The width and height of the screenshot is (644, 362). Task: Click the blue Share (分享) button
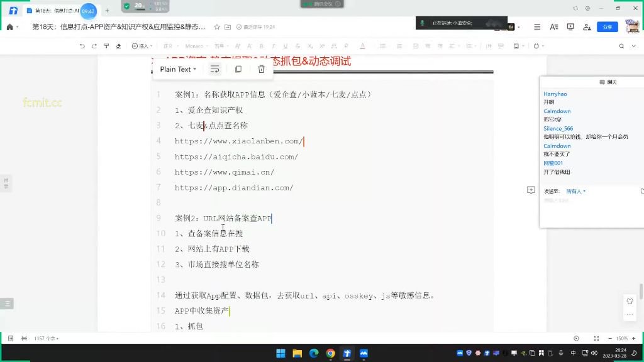click(x=607, y=27)
